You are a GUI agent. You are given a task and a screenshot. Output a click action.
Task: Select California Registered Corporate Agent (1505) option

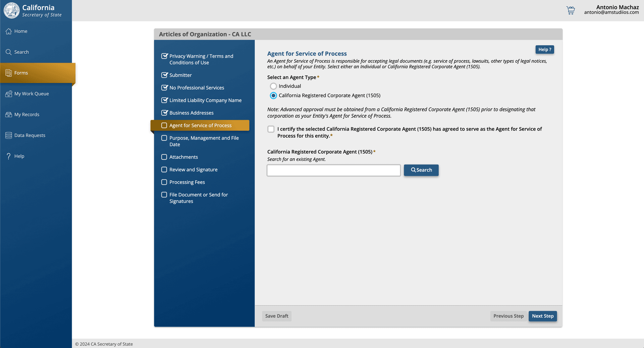click(x=273, y=95)
